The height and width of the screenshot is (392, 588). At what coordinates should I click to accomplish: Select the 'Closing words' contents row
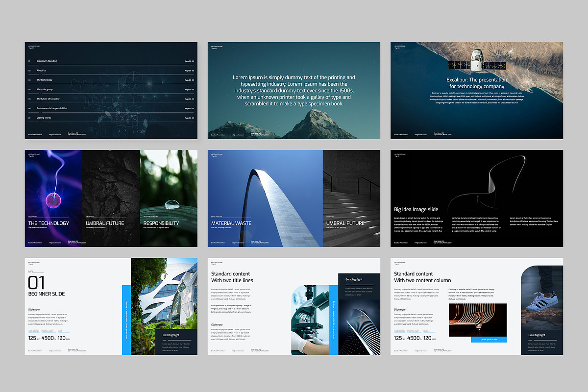(111, 118)
